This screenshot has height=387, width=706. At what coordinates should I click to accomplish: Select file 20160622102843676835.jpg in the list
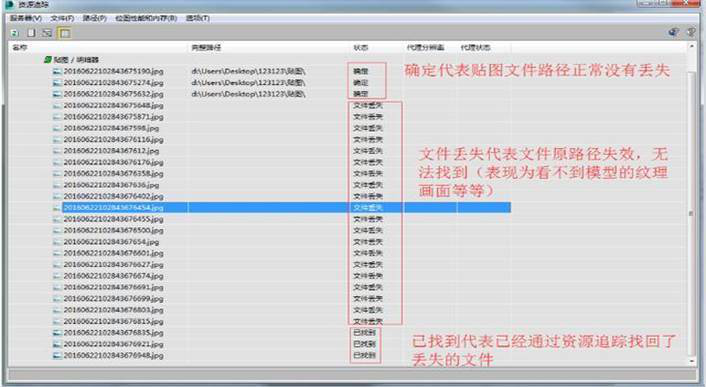[113, 333]
